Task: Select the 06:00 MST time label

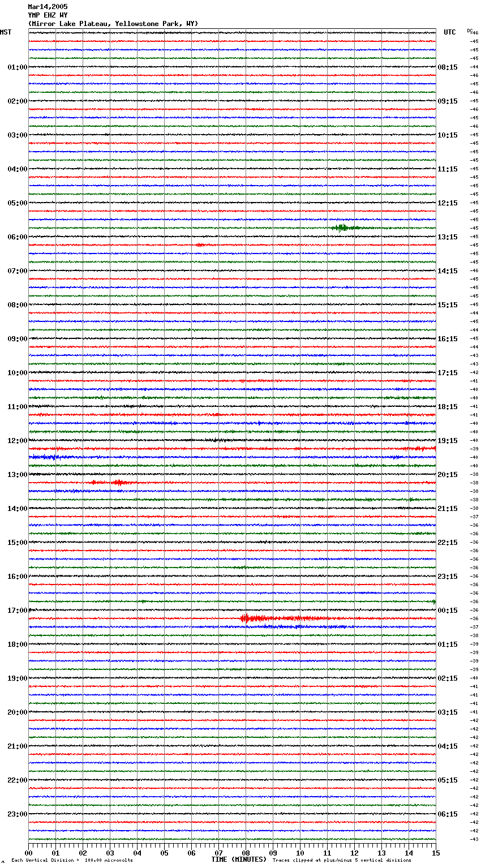Action: (x=18, y=237)
